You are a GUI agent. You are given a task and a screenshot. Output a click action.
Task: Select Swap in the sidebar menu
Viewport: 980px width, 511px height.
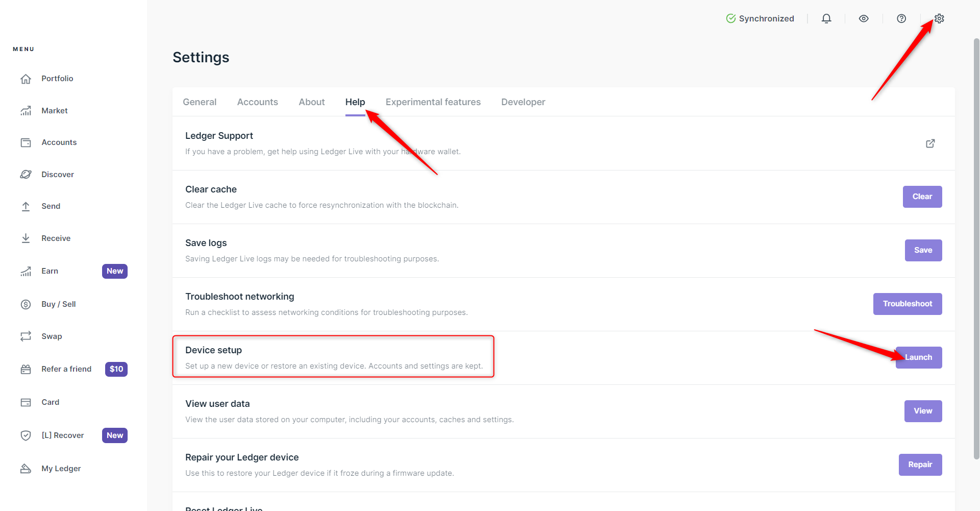pyautogui.click(x=52, y=336)
